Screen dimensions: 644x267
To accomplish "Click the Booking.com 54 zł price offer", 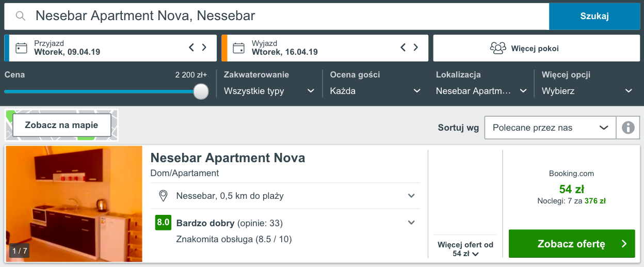I will (571, 189).
